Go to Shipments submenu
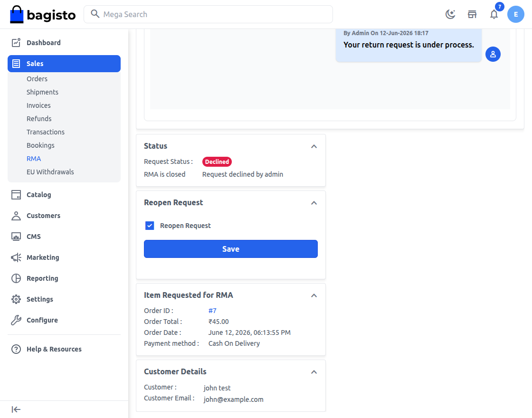This screenshot has height=418, width=532. [42, 92]
